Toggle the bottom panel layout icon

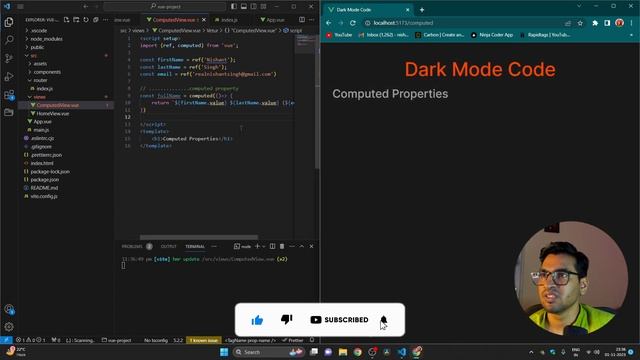coord(244,7)
